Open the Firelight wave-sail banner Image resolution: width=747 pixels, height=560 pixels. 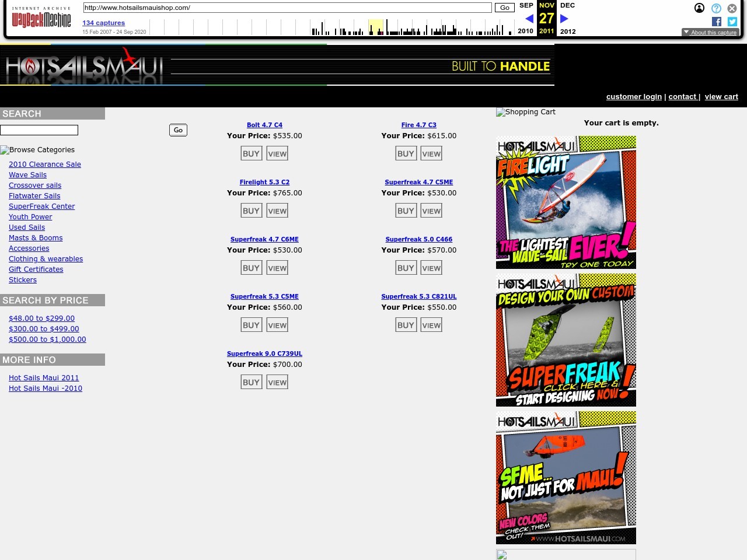pyautogui.click(x=566, y=202)
